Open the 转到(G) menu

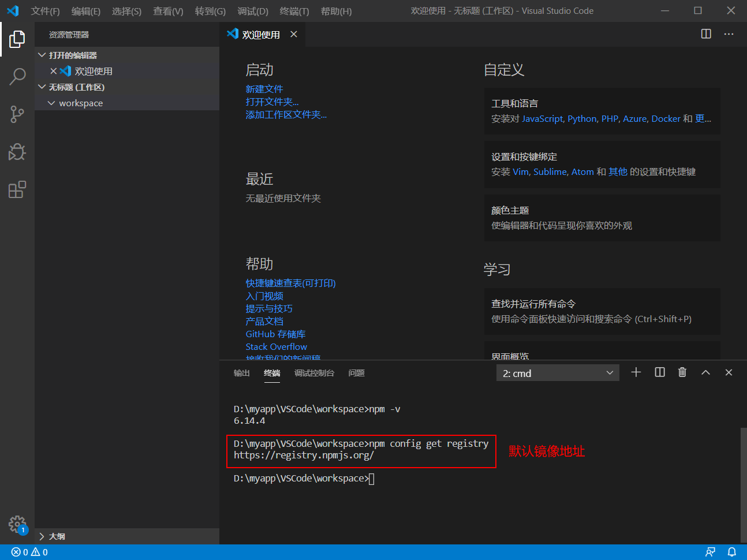pyautogui.click(x=210, y=11)
